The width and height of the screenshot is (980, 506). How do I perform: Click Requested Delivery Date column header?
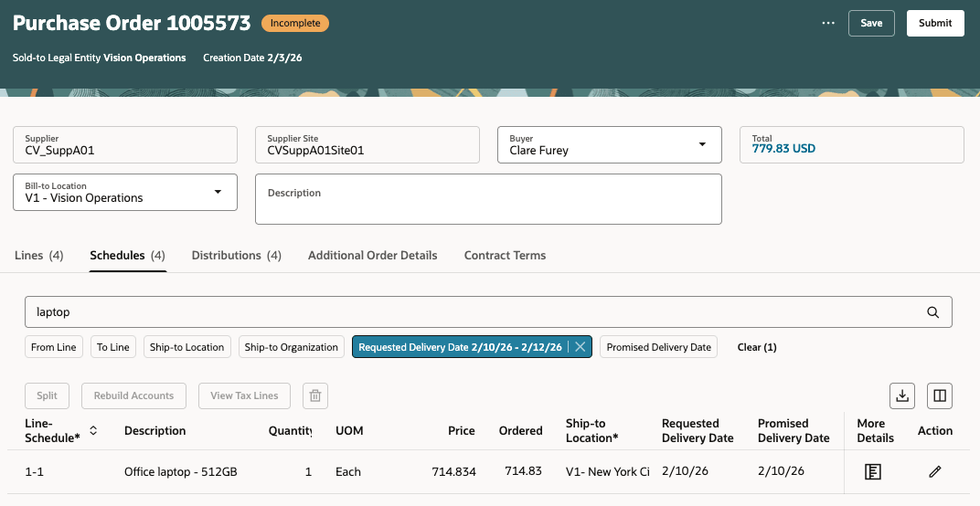click(x=698, y=430)
